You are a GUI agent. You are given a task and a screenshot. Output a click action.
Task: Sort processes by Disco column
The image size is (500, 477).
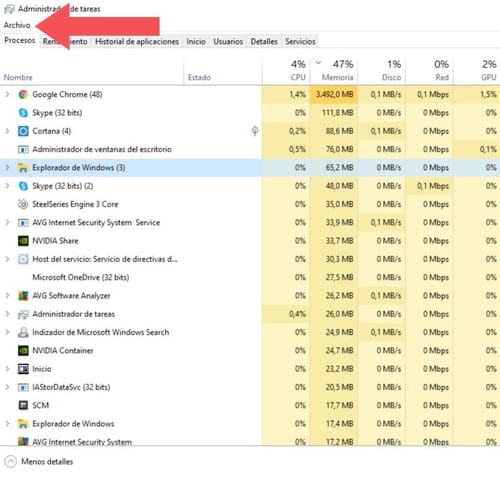click(x=382, y=71)
